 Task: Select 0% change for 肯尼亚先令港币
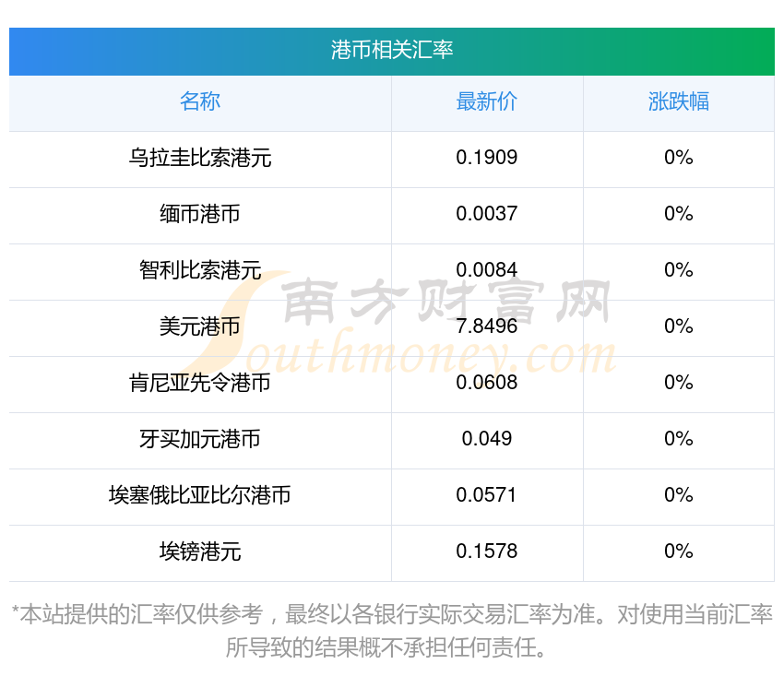tap(679, 383)
